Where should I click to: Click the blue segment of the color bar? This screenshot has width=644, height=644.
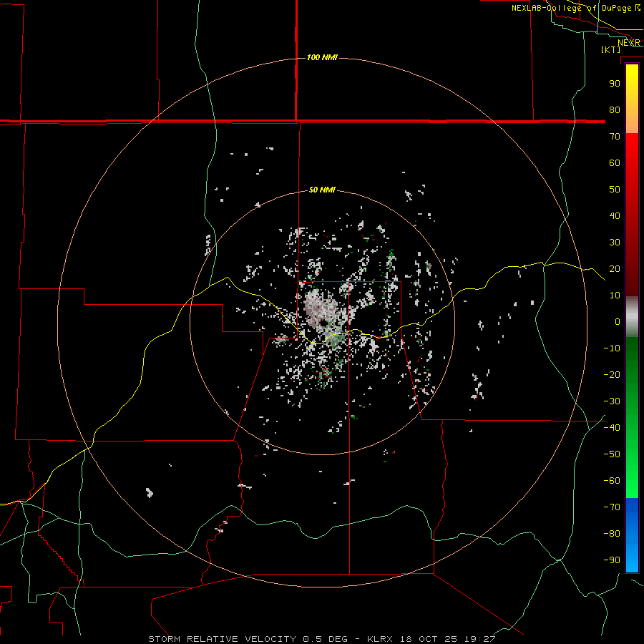(x=632, y=535)
